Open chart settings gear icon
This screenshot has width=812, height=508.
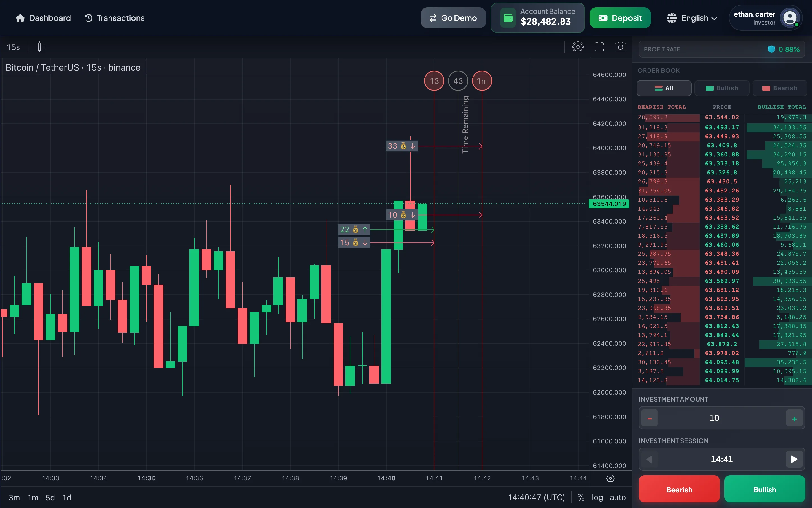[578, 47]
